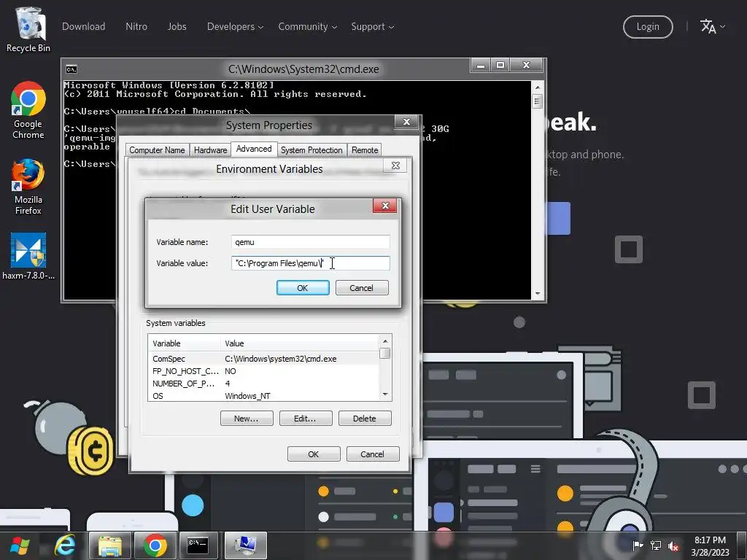The height and width of the screenshot is (560, 747).
Task: Click the Variable value field with the qemu path
Action: coord(311,262)
